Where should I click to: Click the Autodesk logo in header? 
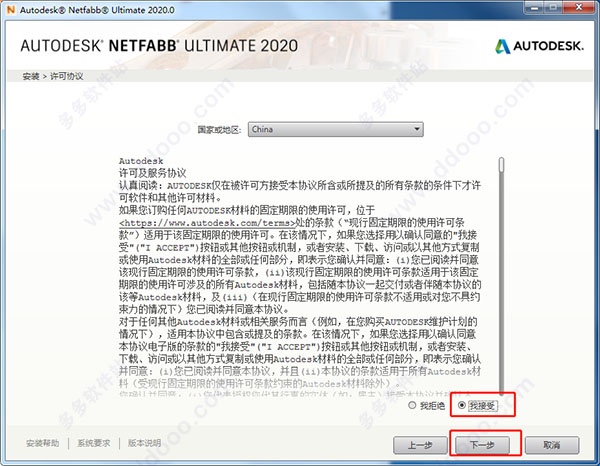[x=540, y=46]
